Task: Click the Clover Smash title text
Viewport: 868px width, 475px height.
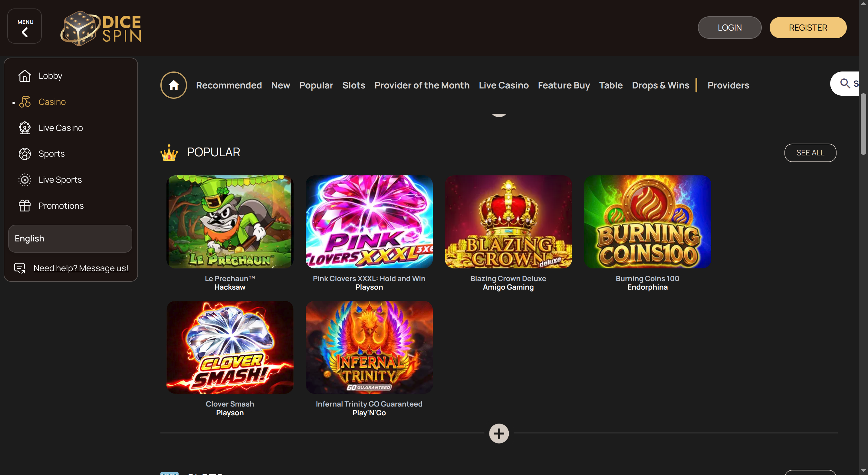Action: (230, 404)
